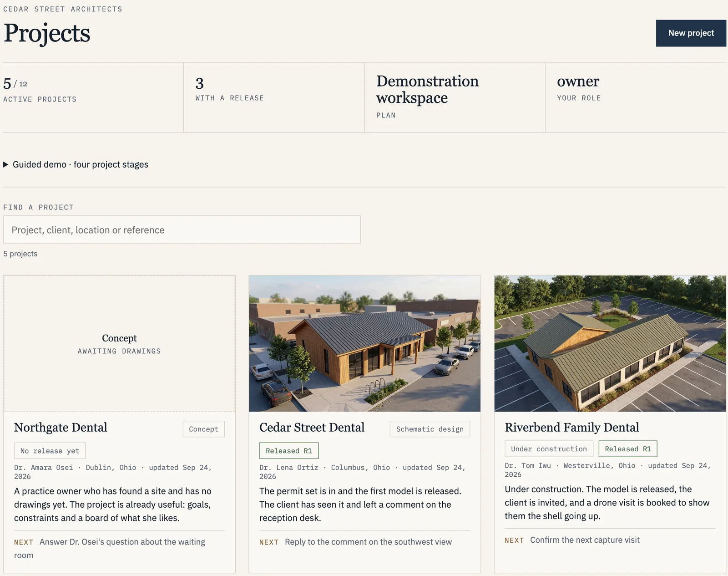Open the Cedar Street Dental render thumbnail
Screen dimensions: 728x576
364,343
